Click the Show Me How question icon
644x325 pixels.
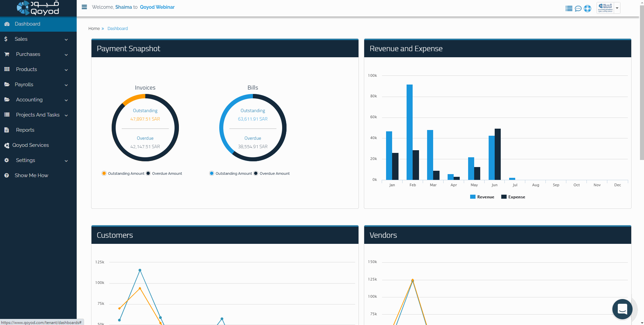click(6, 175)
